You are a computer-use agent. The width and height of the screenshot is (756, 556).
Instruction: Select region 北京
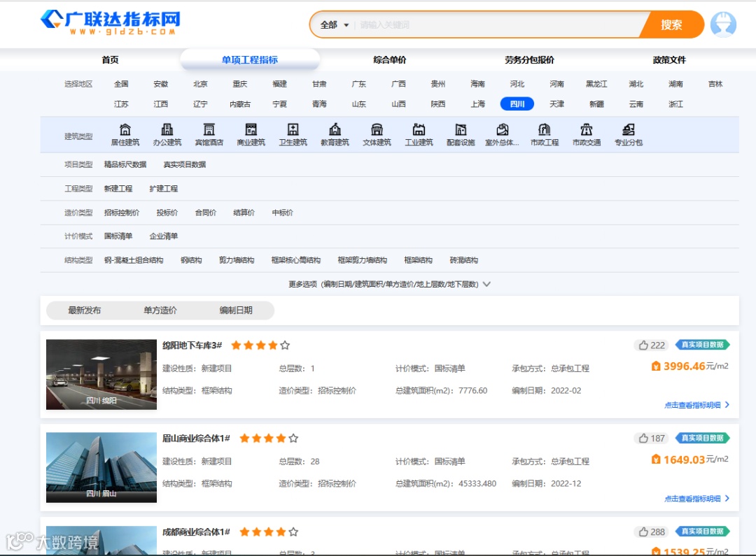click(x=200, y=84)
